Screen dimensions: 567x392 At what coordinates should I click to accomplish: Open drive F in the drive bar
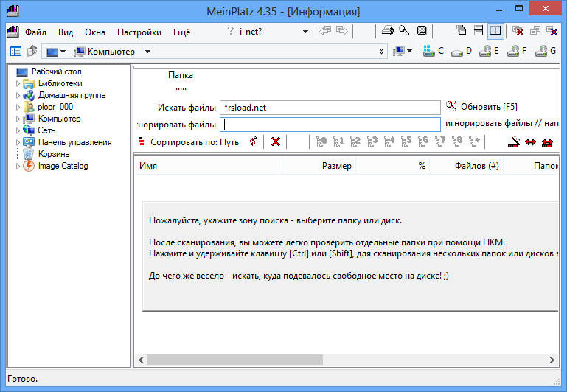(x=517, y=51)
